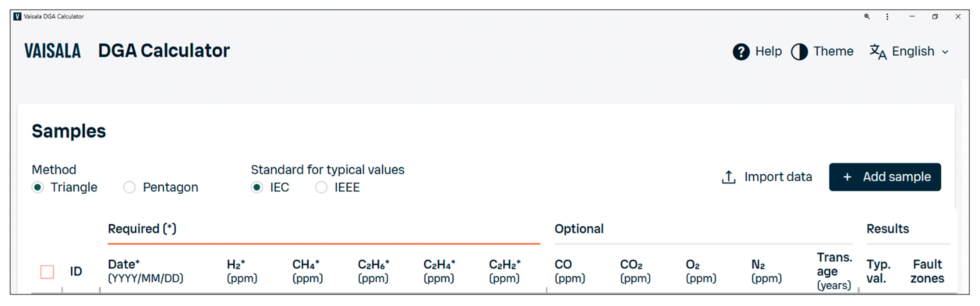Click the Vaisala app icon in title bar
The height and width of the screenshot is (306, 980).
[x=17, y=17]
